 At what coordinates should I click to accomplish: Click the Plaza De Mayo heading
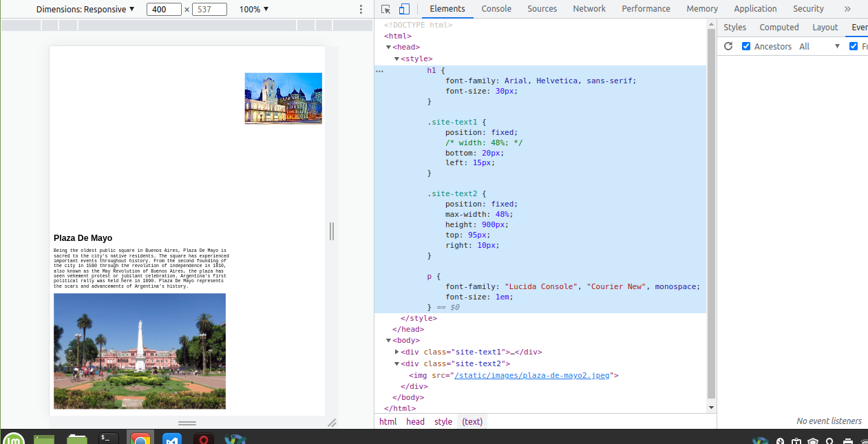tap(83, 238)
